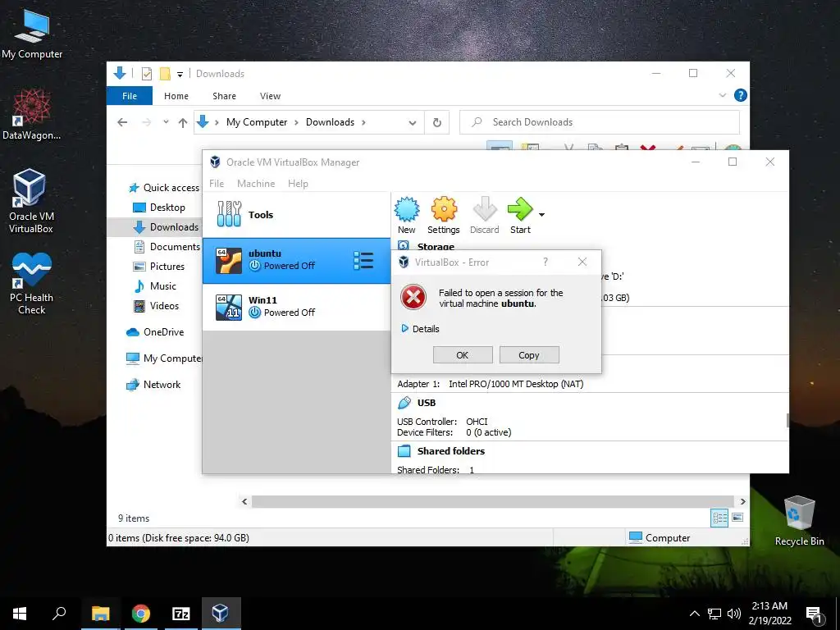Switch Explorer to details view icon

[719, 518]
